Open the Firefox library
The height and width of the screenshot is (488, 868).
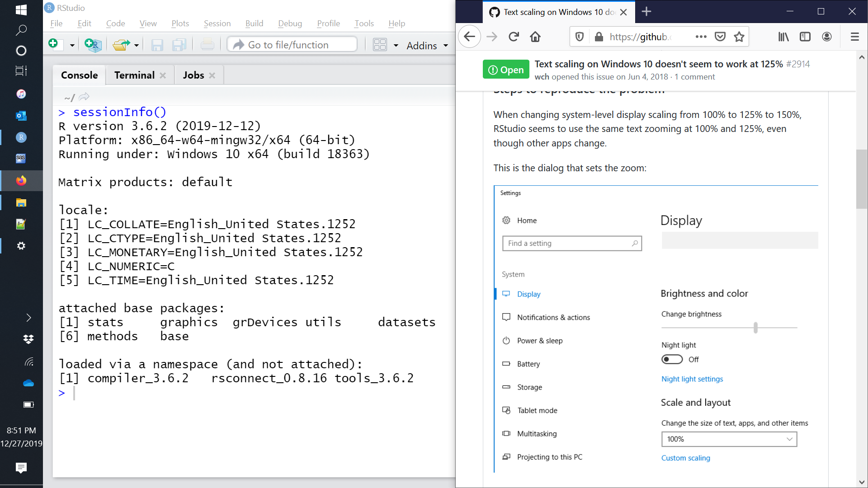[x=783, y=37]
